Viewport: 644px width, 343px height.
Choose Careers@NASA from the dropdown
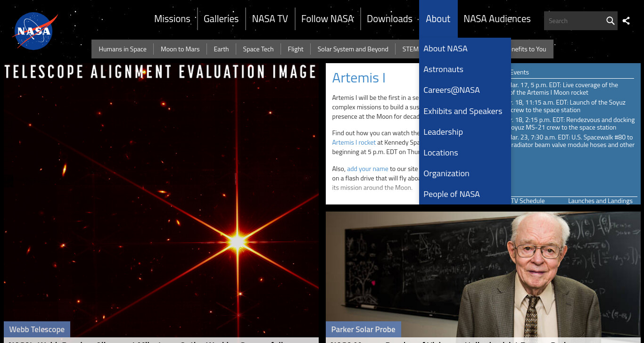coord(465,90)
